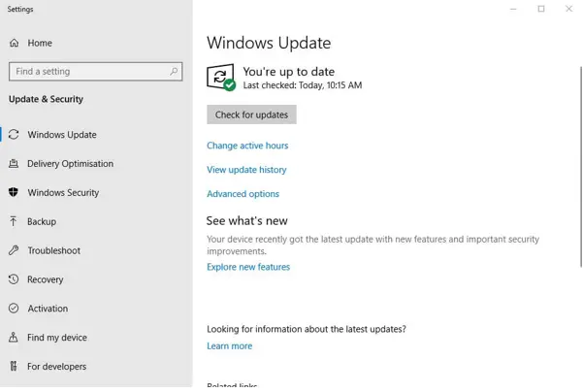The width and height of the screenshot is (583, 392).
Task: Click the search magnifier icon
Action: (174, 71)
